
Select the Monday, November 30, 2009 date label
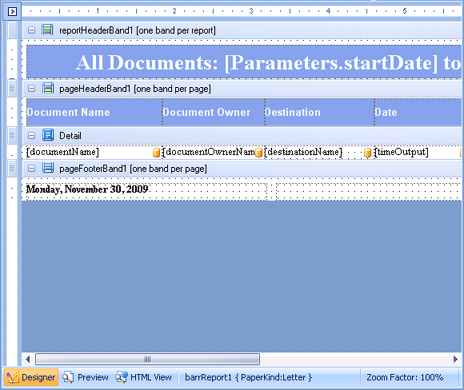pos(146,191)
